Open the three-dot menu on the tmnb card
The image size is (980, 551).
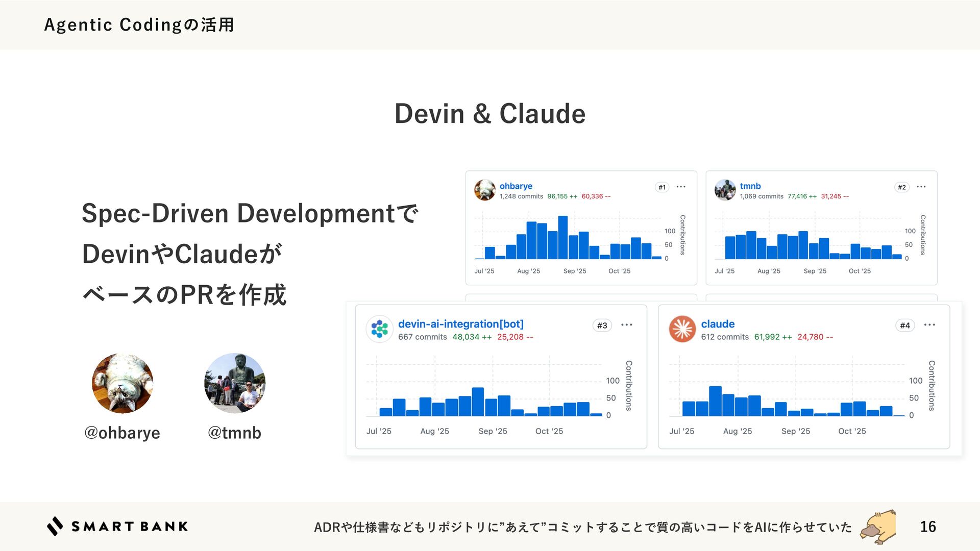click(x=921, y=187)
